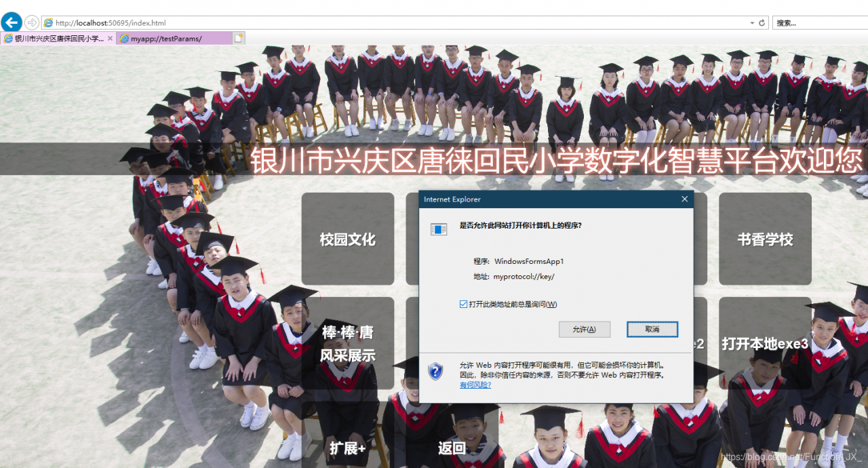
Task: Click the WindowsFormsApp1 program name text
Action: [x=529, y=261]
